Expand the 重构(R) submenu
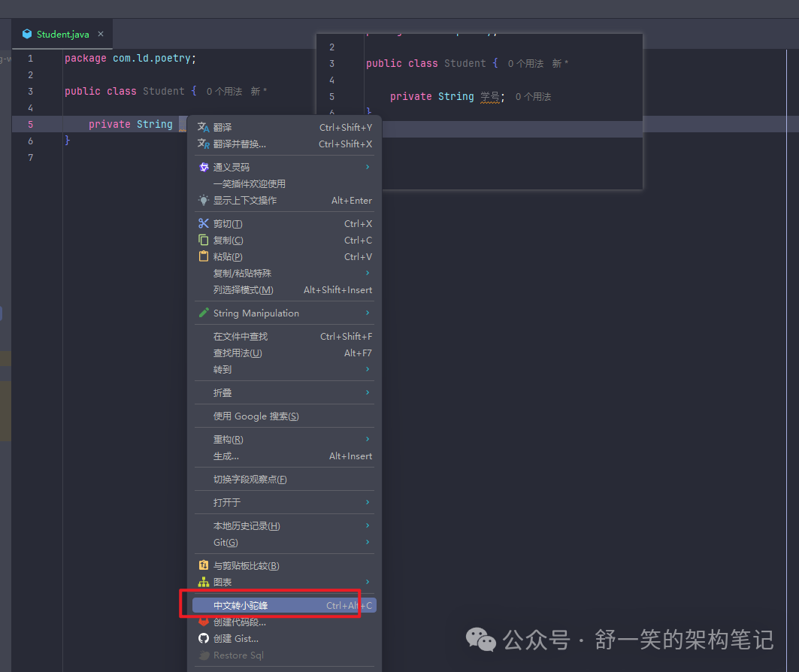Viewport: 799px width, 672px height. click(284, 439)
